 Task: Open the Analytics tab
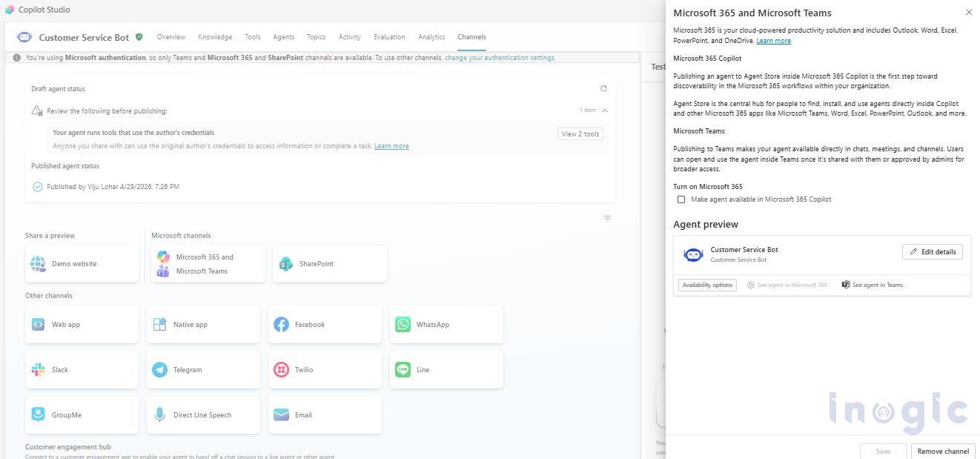[431, 37]
